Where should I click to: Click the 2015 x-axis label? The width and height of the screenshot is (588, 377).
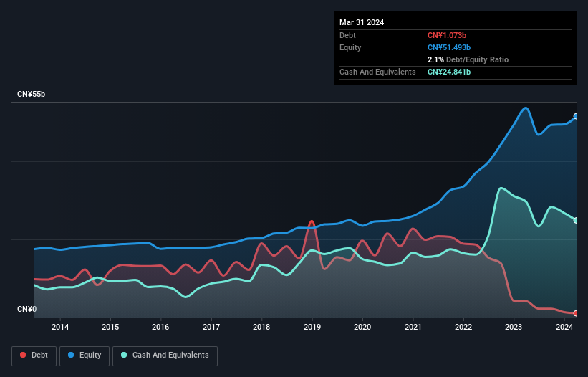pos(110,327)
